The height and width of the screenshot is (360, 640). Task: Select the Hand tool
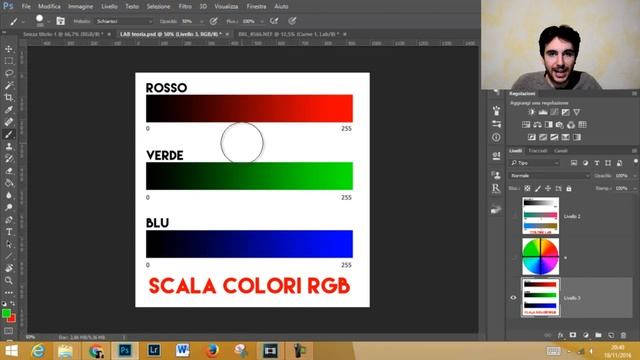pyautogui.click(x=9, y=268)
